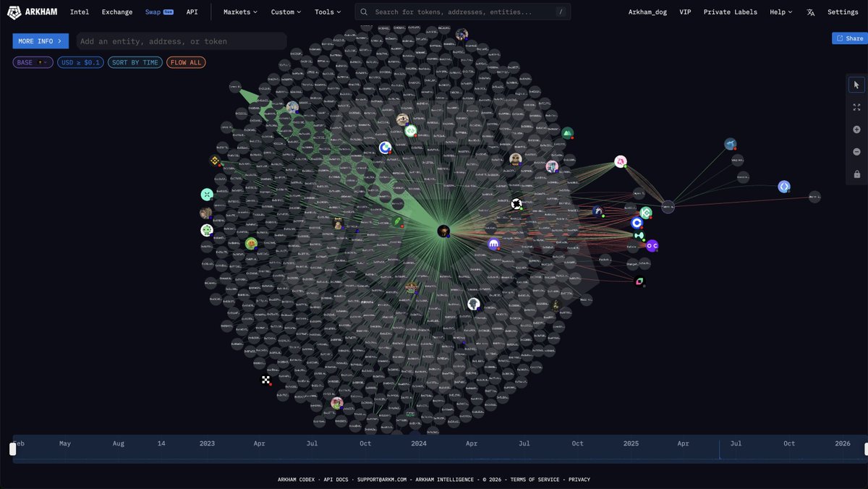Image resolution: width=868 pixels, height=489 pixels.
Task: Open the Arkham_dog profile
Action: pyautogui.click(x=648, y=12)
